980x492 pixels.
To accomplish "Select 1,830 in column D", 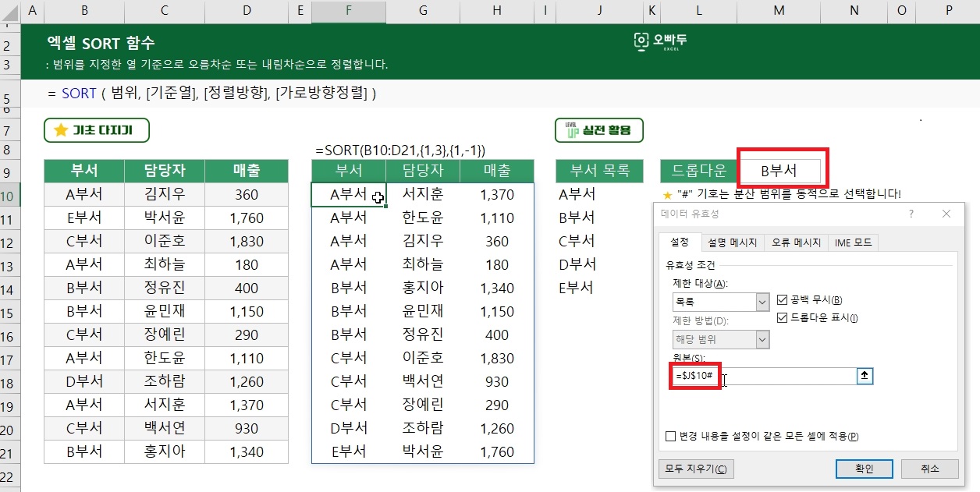I will click(247, 241).
